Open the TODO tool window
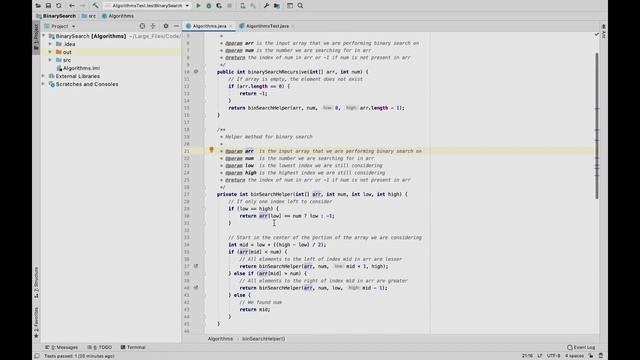This screenshot has width=640, height=360. [100, 347]
